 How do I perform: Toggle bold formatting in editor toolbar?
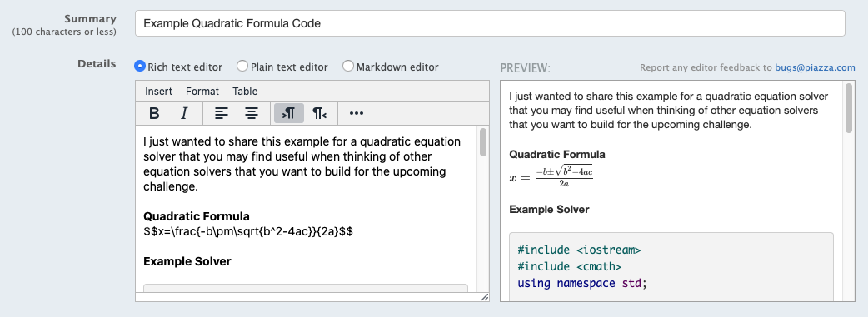[x=154, y=113]
